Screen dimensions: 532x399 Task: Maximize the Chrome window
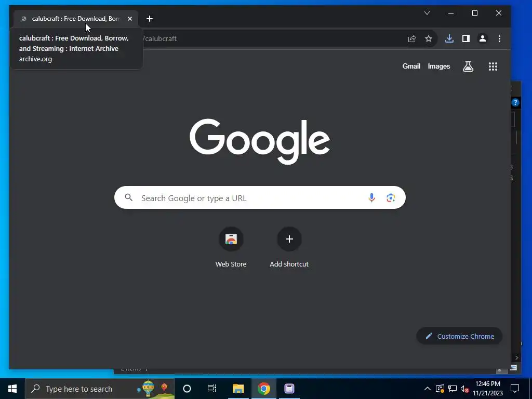tap(475, 13)
